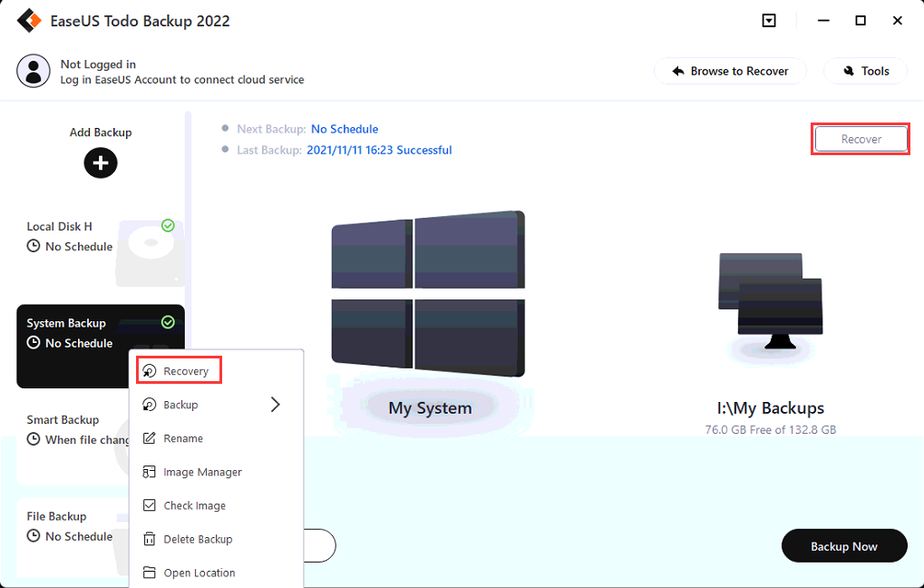Close the EaseUS Todo Backup window
Screen dimensions: 924x588
click(898, 21)
